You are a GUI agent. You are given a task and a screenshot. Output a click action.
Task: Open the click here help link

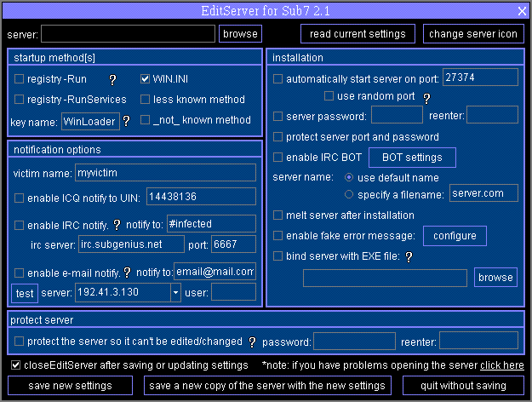(x=502, y=365)
